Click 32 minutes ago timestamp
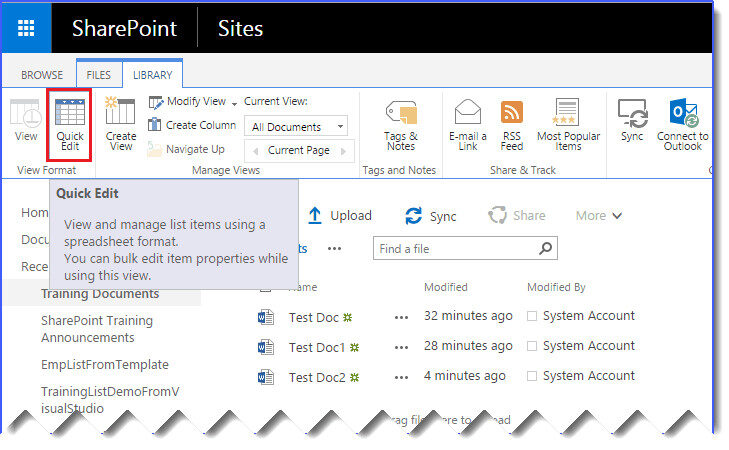The width and height of the screenshot is (729, 450). pyautogui.click(x=468, y=316)
